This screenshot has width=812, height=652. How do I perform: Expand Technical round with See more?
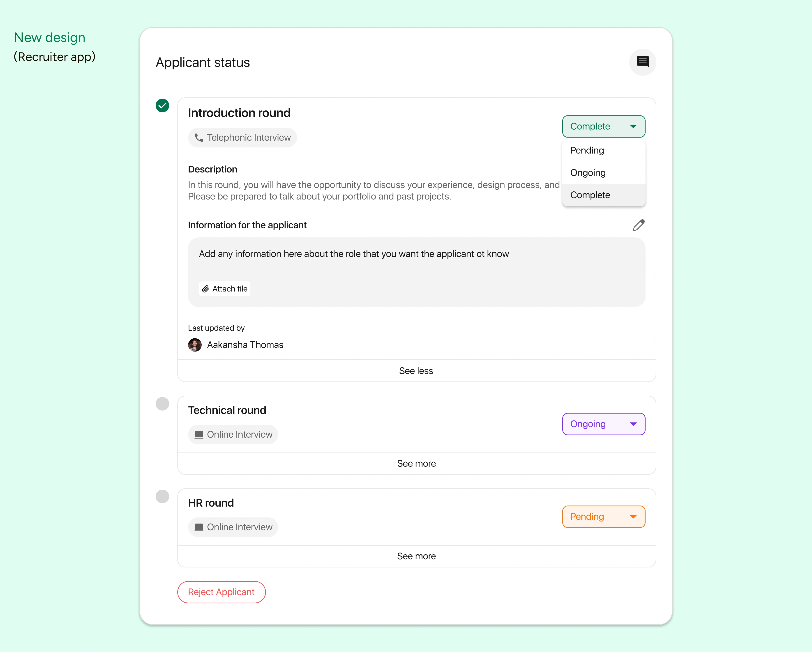(416, 463)
